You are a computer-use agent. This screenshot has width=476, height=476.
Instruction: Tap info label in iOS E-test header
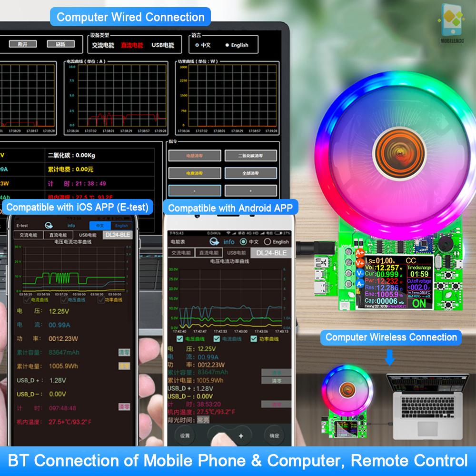(x=71, y=226)
